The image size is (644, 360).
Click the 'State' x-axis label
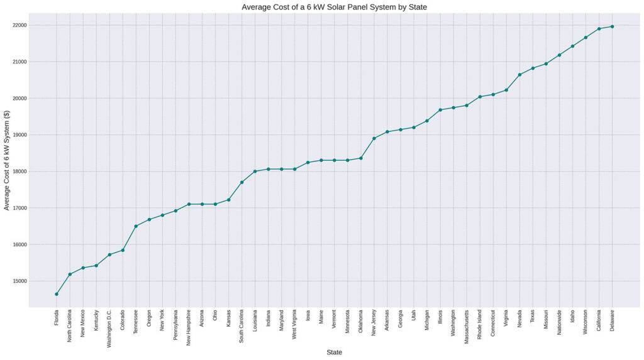(335, 352)
